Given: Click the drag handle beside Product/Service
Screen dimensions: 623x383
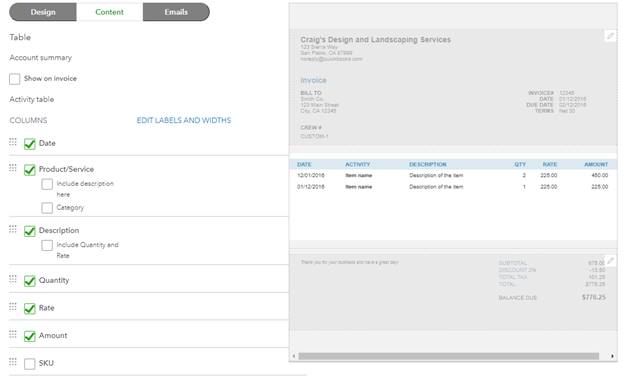Looking at the screenshot, I should 13,168.
